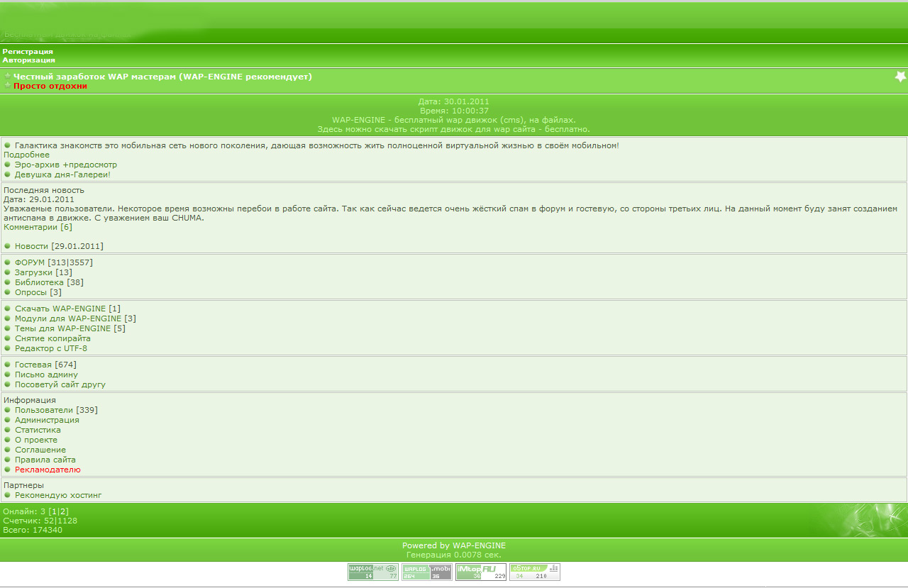The width and height of the screenshot is (908, 588).
Task: Open Соглашение page
Action: [40, 450]
